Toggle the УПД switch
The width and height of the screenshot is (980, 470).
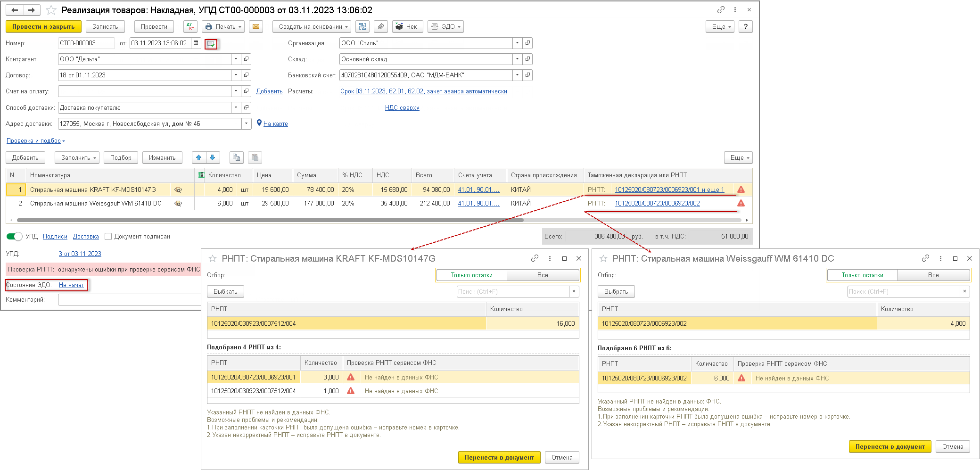14,236
